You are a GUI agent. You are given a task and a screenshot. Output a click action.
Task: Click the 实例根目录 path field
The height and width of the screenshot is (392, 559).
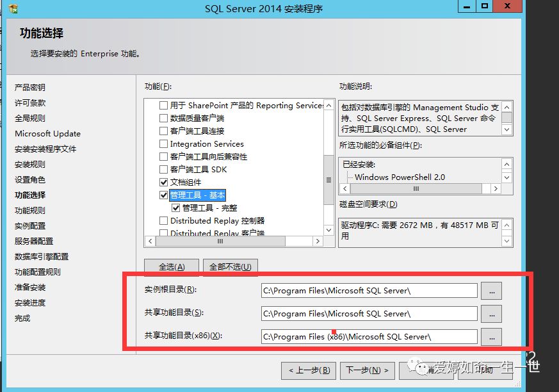369,290
